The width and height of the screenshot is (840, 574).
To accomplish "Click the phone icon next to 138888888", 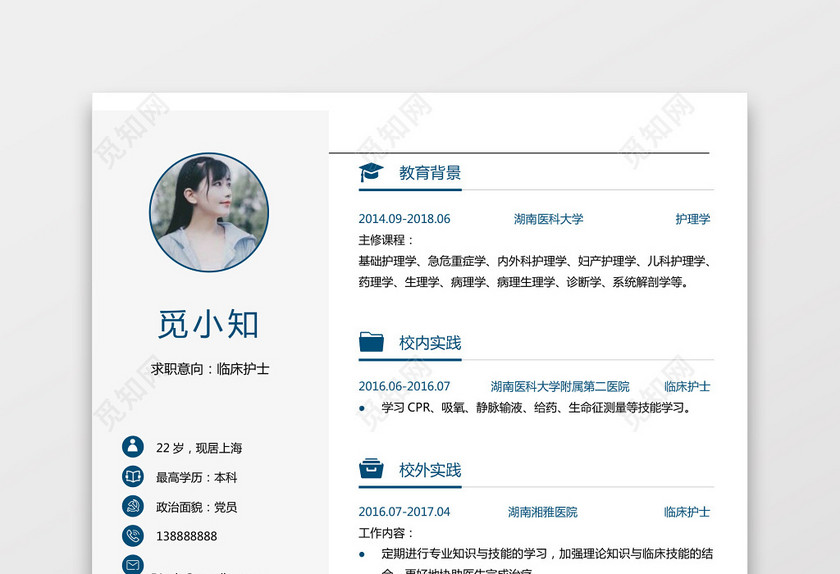I will [133, 535].
